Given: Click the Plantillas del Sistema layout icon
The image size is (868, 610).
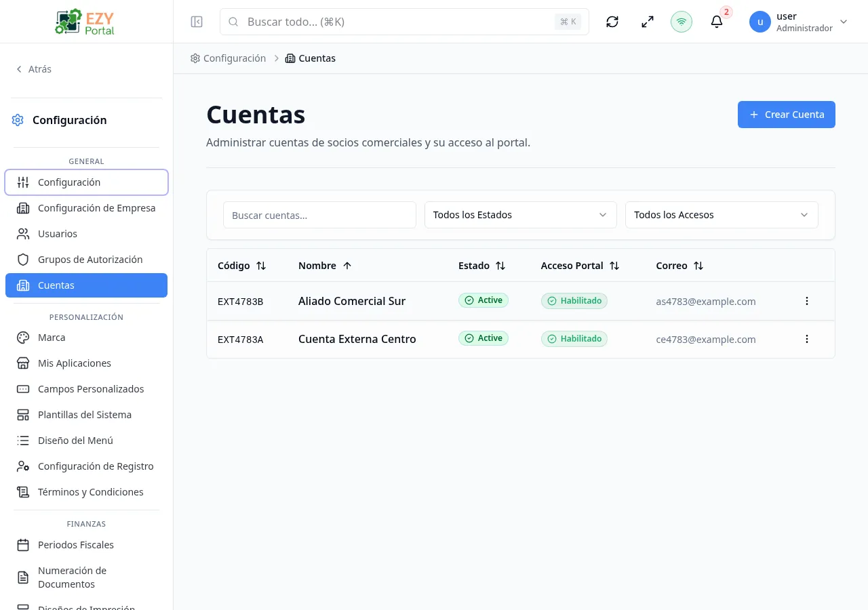Looking at the screenshot, I should [x=23, y=415].
